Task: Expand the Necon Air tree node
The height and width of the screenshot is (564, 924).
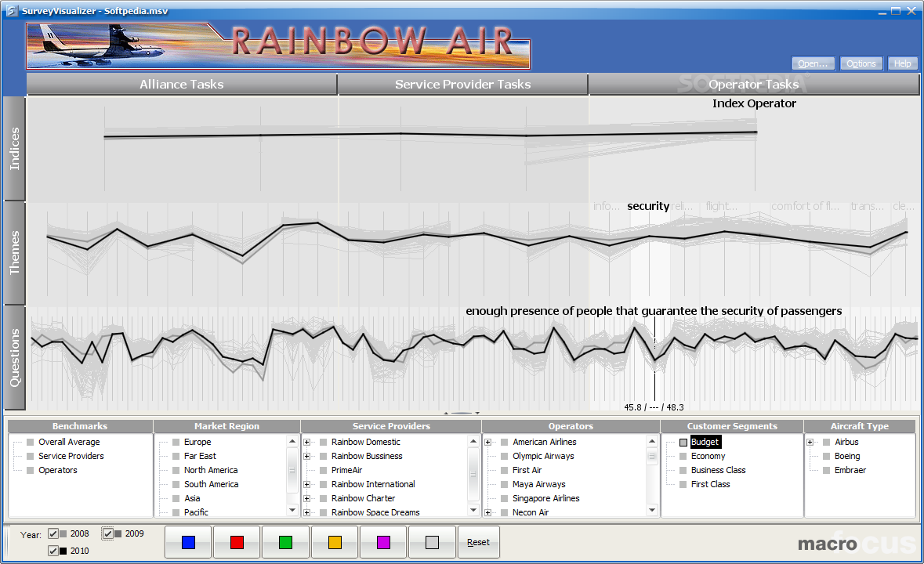Action: click(488, 513)
